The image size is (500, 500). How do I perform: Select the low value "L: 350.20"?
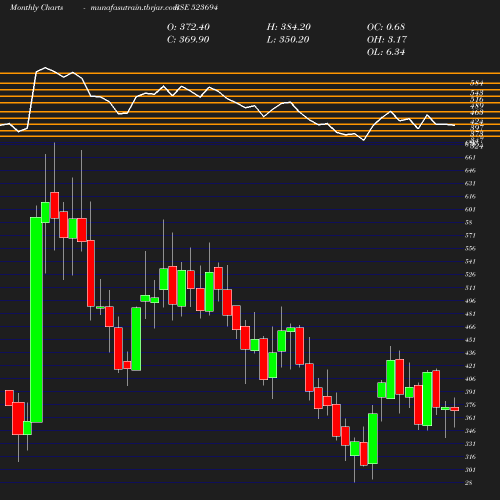288,40
